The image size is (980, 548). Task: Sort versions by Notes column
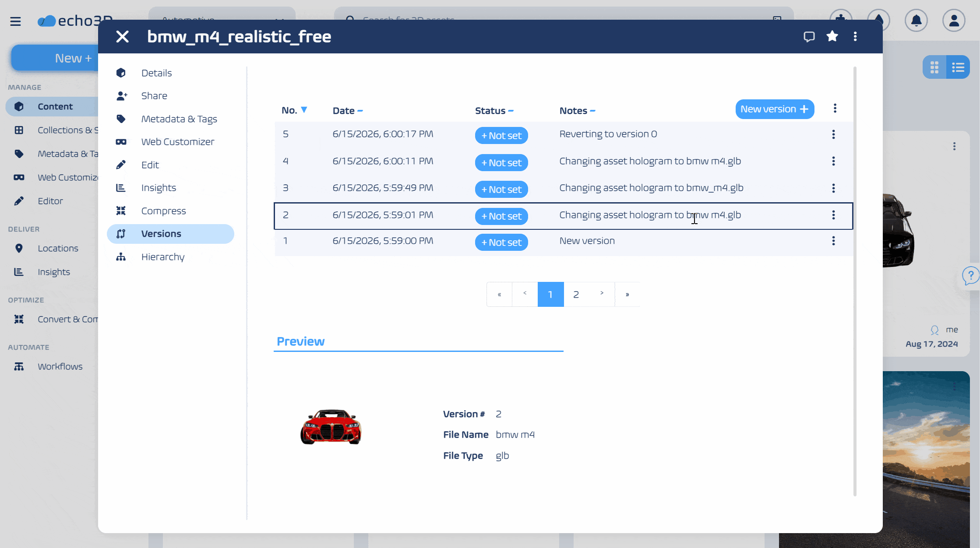[577, 111]
